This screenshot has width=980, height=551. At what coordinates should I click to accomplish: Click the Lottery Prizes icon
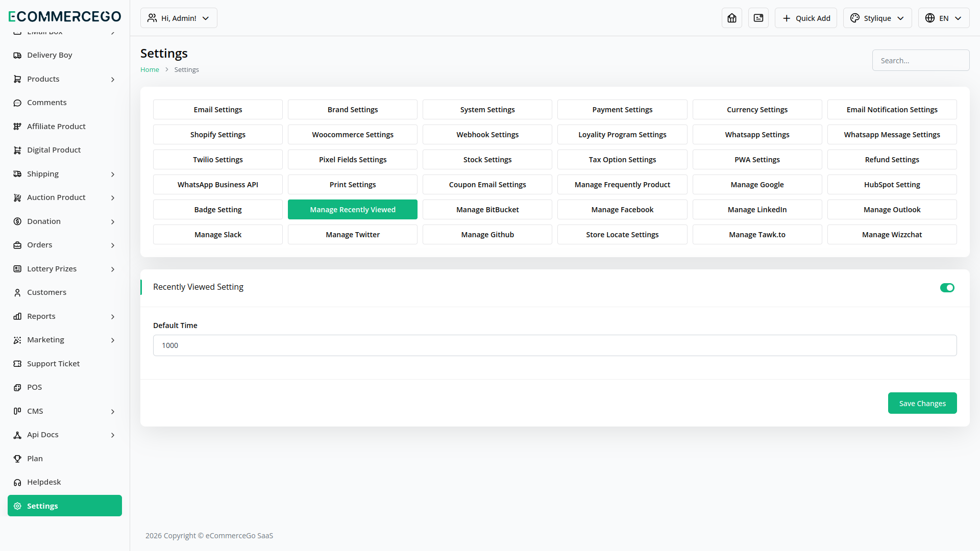(17, 269)
